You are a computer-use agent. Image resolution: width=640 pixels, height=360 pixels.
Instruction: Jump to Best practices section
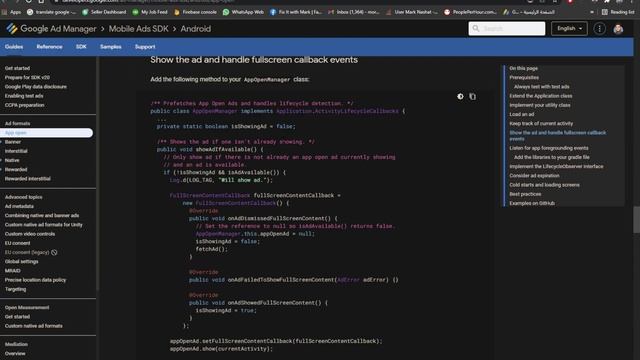coord(525,194)
